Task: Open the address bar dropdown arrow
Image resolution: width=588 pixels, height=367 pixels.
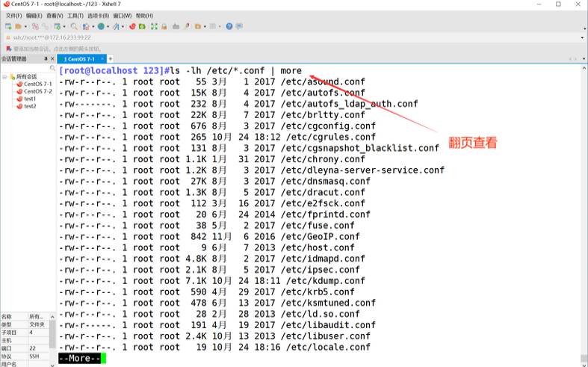Action: [582, 37]
